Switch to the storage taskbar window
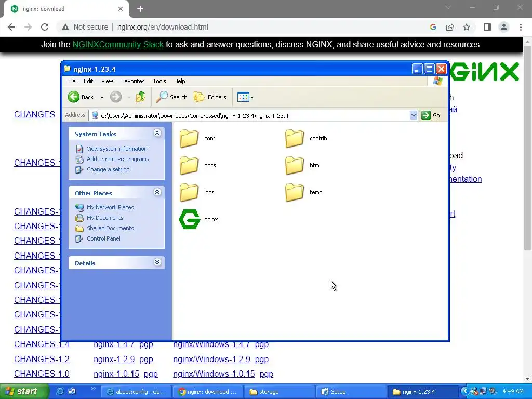The image size is (532, 399). (x=280, y=392)
